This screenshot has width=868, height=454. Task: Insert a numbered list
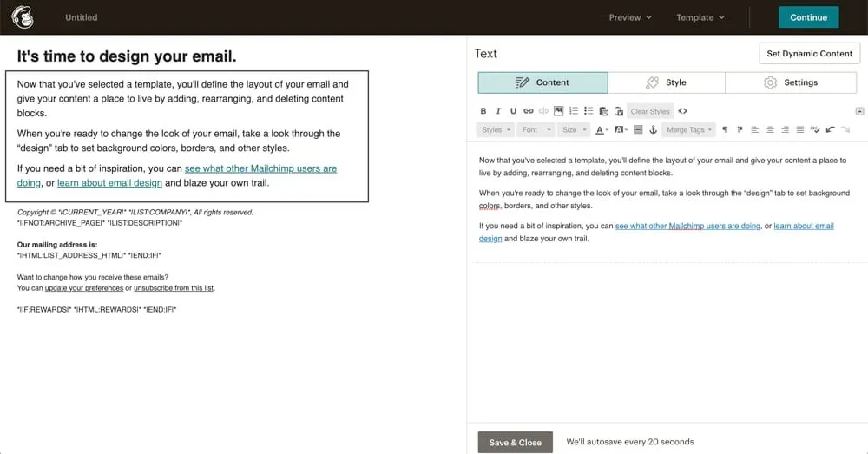coord(574,111)
